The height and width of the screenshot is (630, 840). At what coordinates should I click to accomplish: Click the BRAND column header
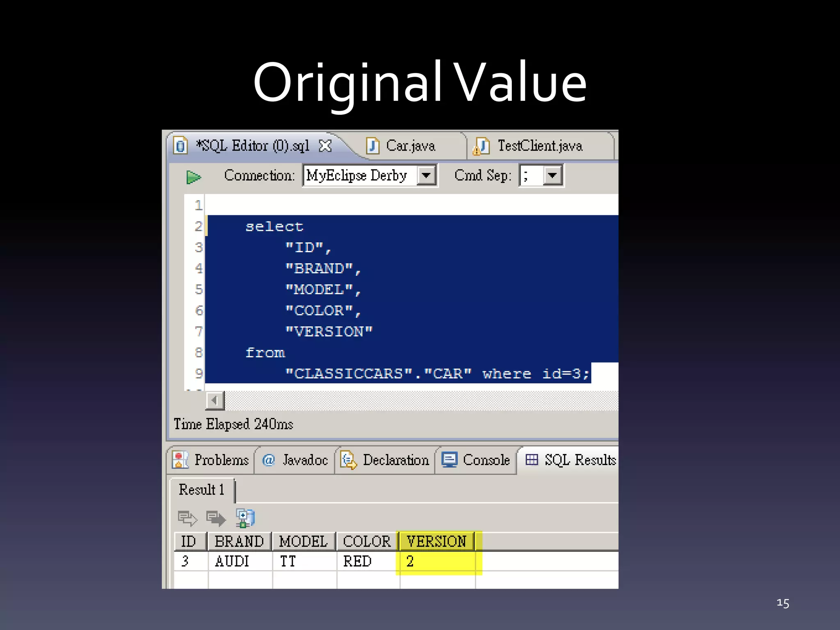pos(240,541)
